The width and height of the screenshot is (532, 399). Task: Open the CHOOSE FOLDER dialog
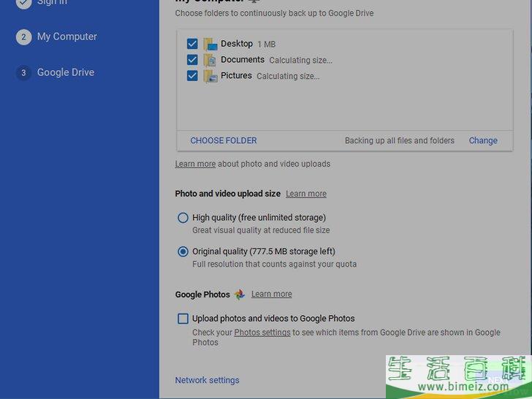coord(224,140)
